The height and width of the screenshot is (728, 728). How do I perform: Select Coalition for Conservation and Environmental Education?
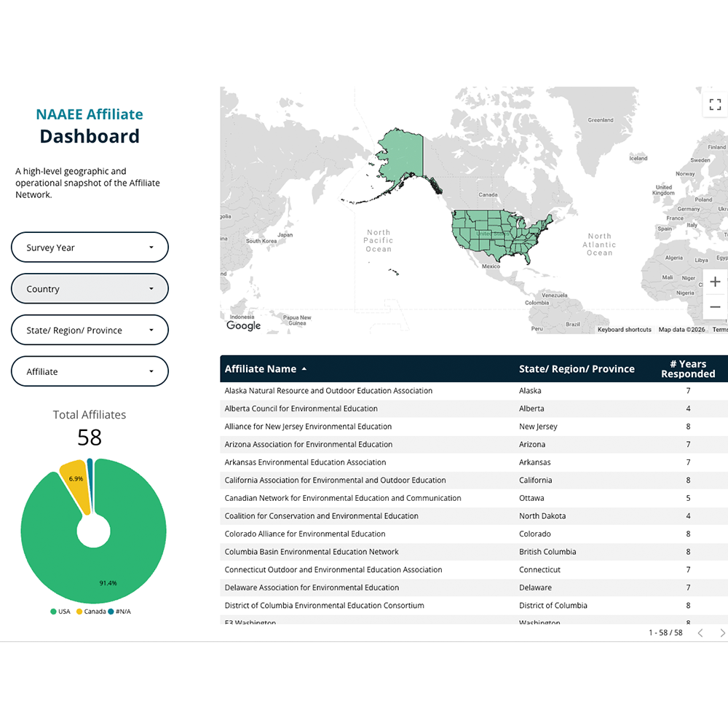click(321, 516)
